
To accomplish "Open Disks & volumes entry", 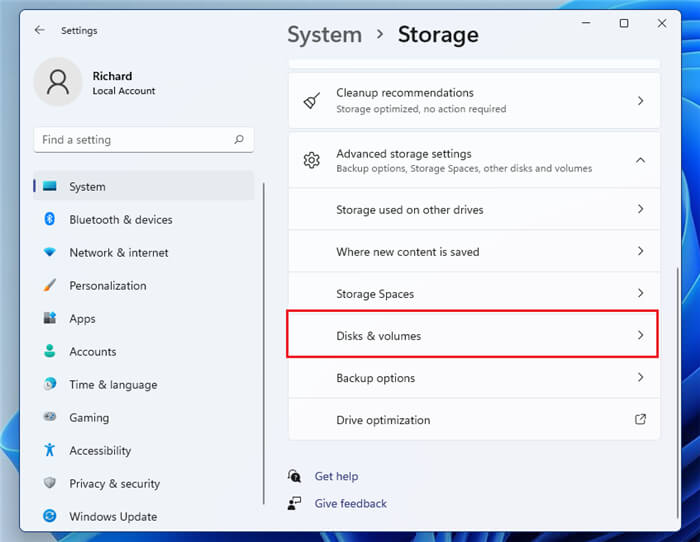I will [472, 335].
